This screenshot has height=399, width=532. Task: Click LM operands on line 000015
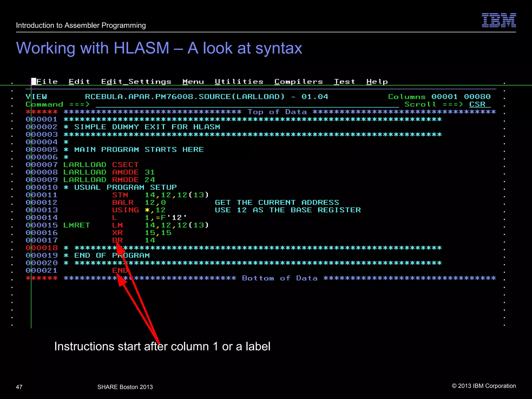coord(177,225)
